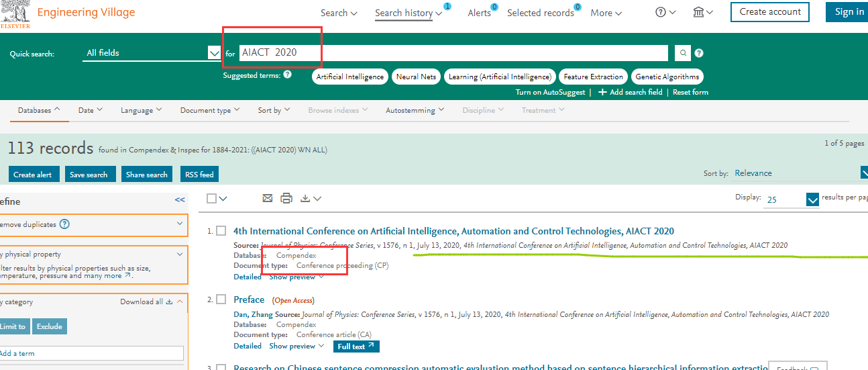Viewport: 868px width, 370px height.
Task: Collapse the category facet section
Action: click(x=180, y=302)
